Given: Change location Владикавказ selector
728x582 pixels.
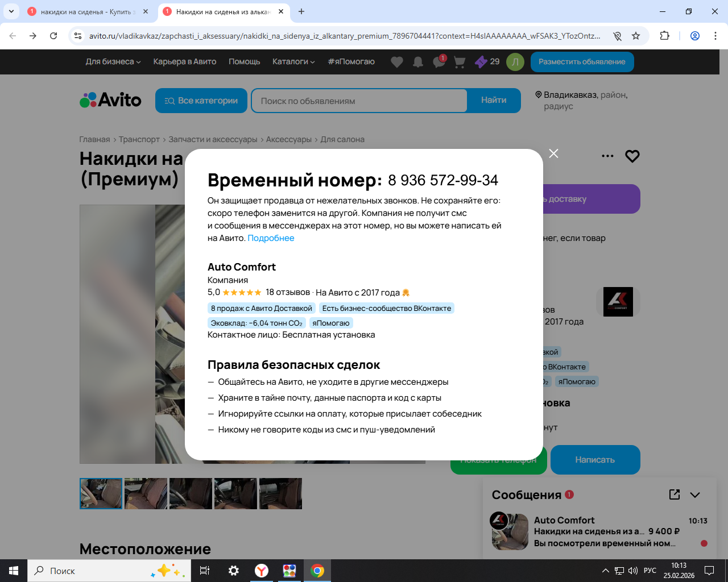Looking at the screenshot, I should (x=581, y=101).
